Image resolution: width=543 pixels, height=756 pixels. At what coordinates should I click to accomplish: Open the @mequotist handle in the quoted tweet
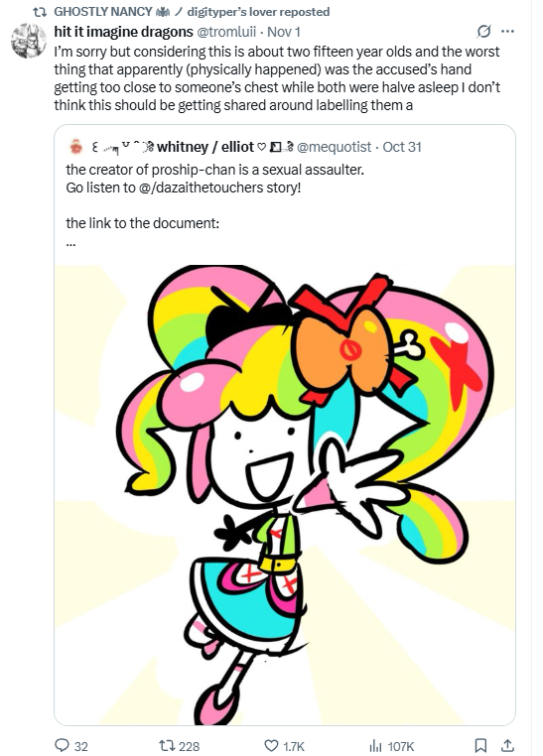pyautogui.click(x=335, y=147)
